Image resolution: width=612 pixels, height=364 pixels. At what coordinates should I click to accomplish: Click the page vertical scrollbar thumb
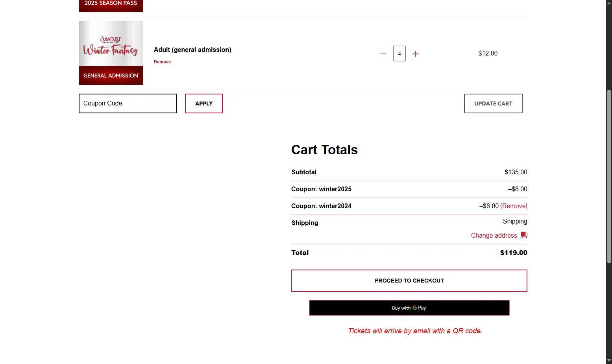pyautogui.click(x=609, y=176)
